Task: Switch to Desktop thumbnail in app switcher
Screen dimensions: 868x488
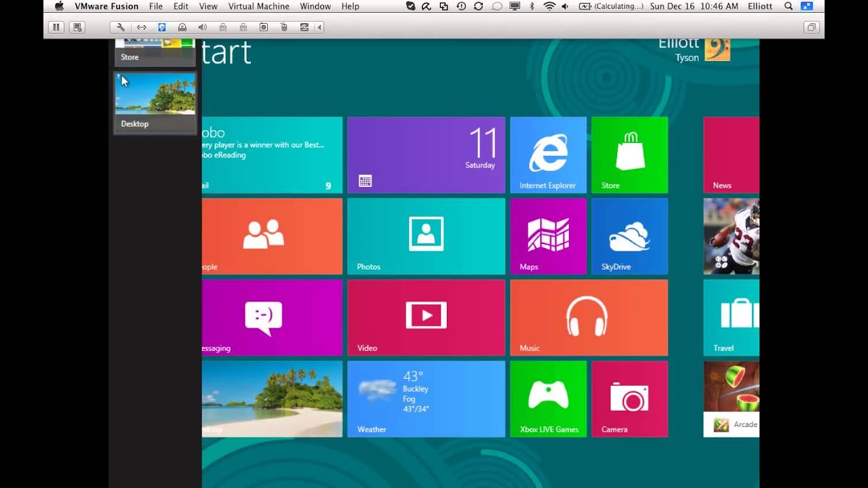Action: (x=155, y=102)
